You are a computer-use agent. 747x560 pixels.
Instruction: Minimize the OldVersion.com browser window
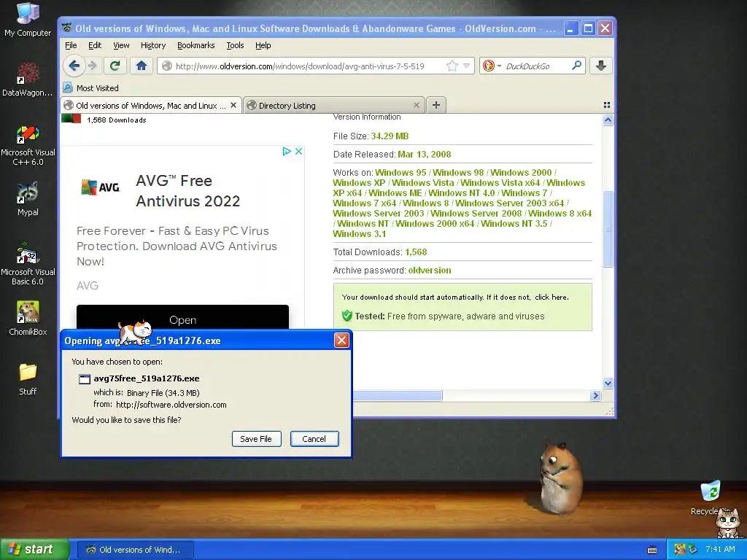(x=570, y=28)
